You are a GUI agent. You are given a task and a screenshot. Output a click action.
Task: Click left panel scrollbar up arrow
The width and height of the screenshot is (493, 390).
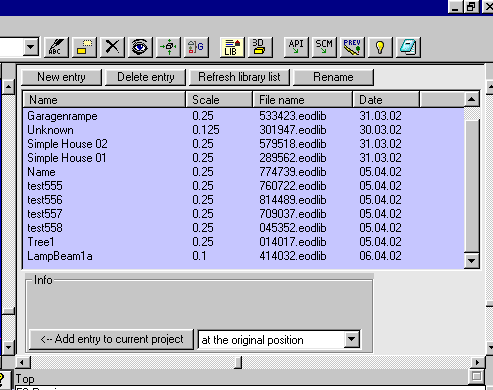8,87
